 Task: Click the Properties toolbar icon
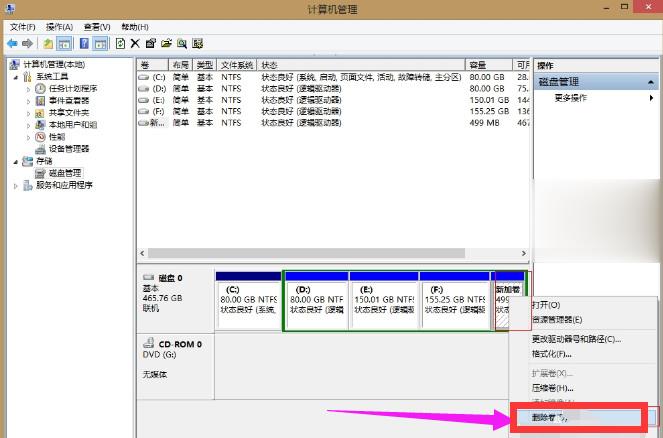(150, 44)
